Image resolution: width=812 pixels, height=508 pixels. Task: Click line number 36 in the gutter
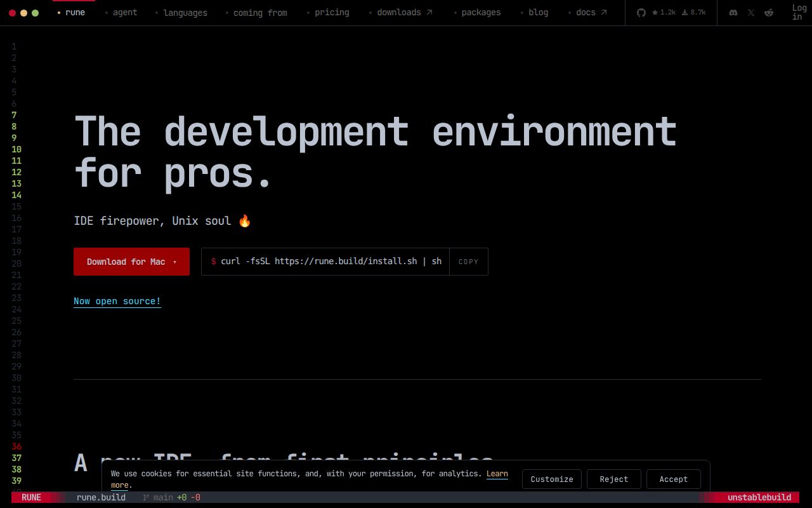click(x=16, y=446)
